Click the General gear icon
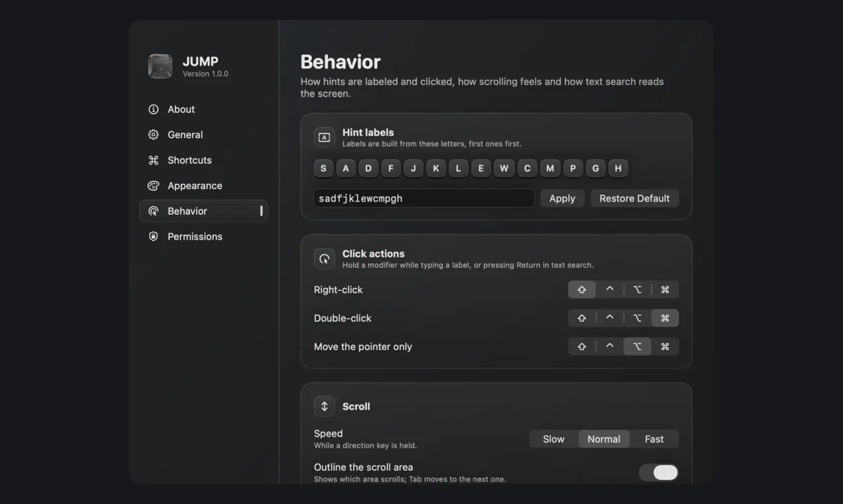The image size is (843, 504). [x=153, y=135]
